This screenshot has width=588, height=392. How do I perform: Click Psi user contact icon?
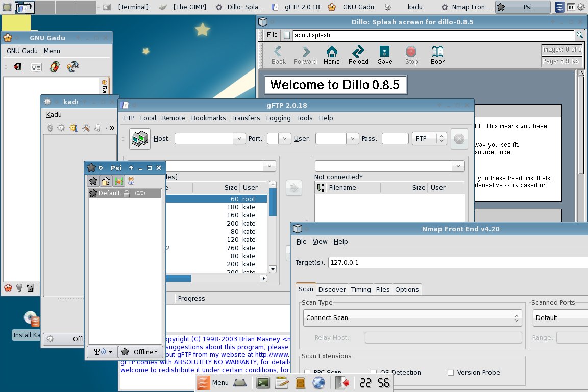[x=131, y=181]
